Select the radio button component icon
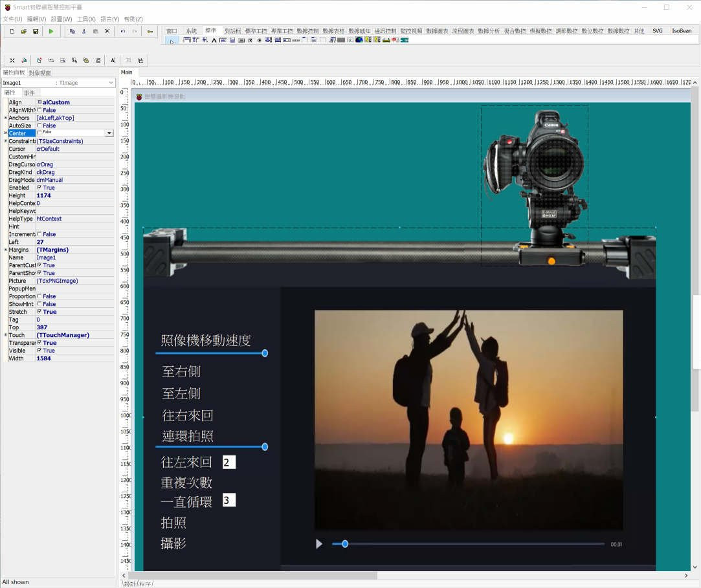 [x=260, y=40]
